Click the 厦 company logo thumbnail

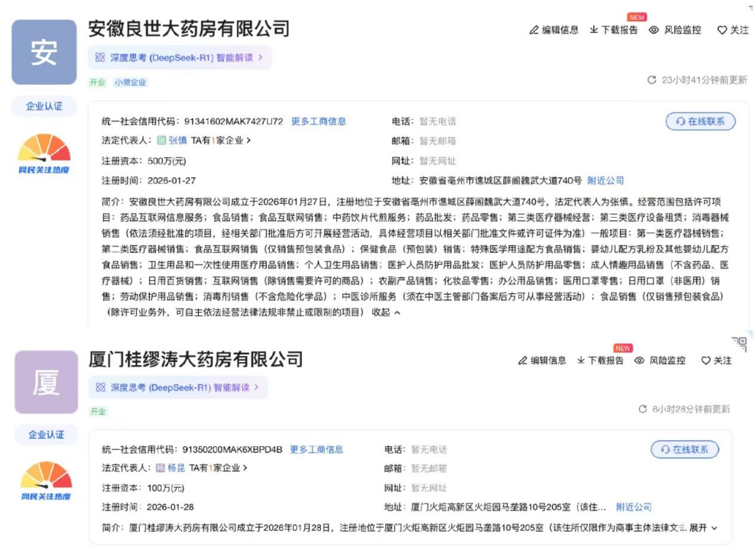point(47,382)
